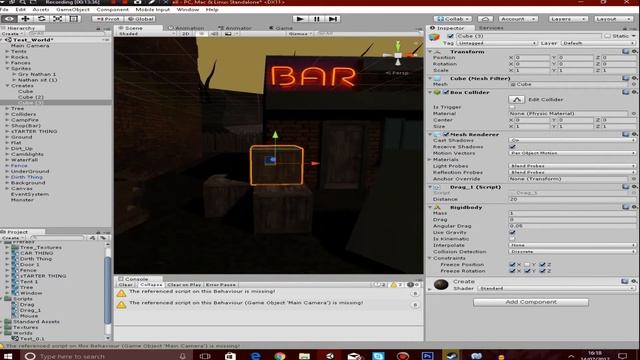
Task: Click the Edit Collider icon button
Action: point(516,99)
